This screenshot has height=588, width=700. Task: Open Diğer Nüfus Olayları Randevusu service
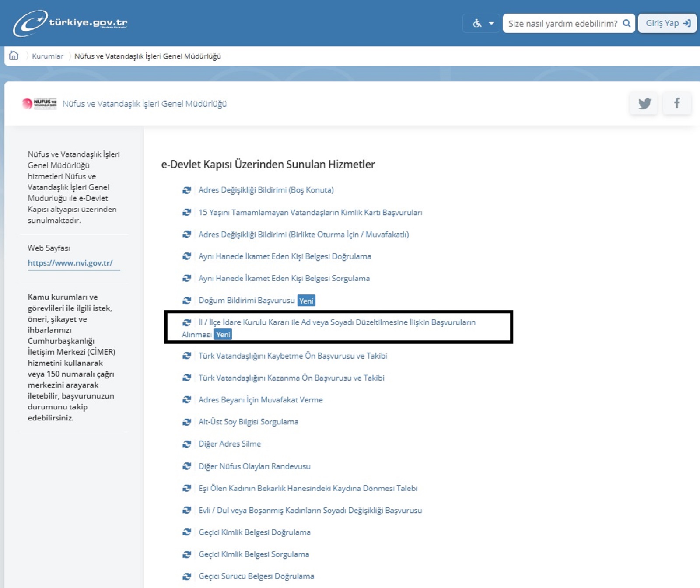coord(254,466)
